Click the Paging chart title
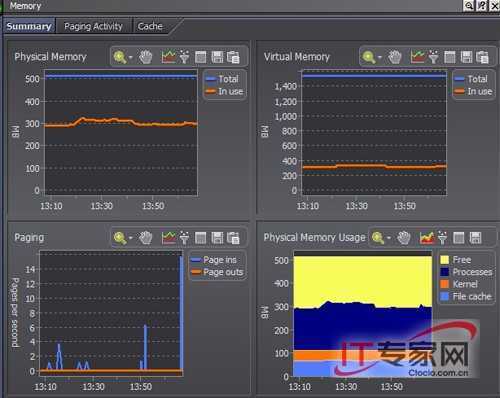 click(29, 238)
